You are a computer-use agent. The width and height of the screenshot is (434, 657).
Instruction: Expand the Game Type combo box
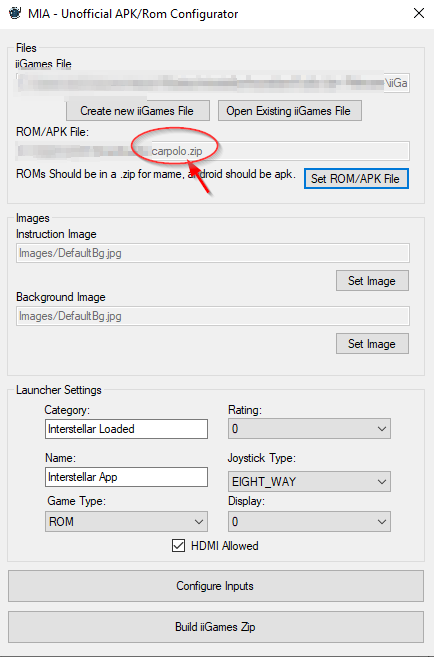(x=126, y=522)
